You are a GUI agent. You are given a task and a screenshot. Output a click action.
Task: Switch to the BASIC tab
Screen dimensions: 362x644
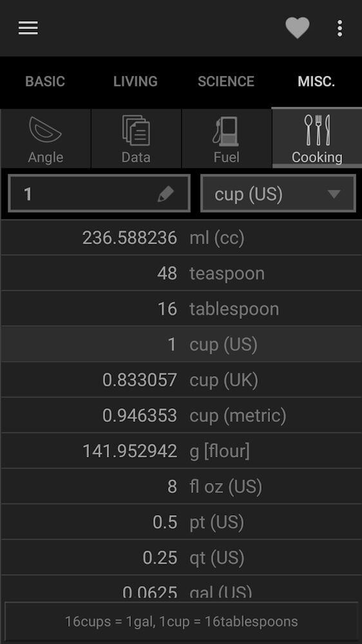pyautogui.click(x=45, y=81)
